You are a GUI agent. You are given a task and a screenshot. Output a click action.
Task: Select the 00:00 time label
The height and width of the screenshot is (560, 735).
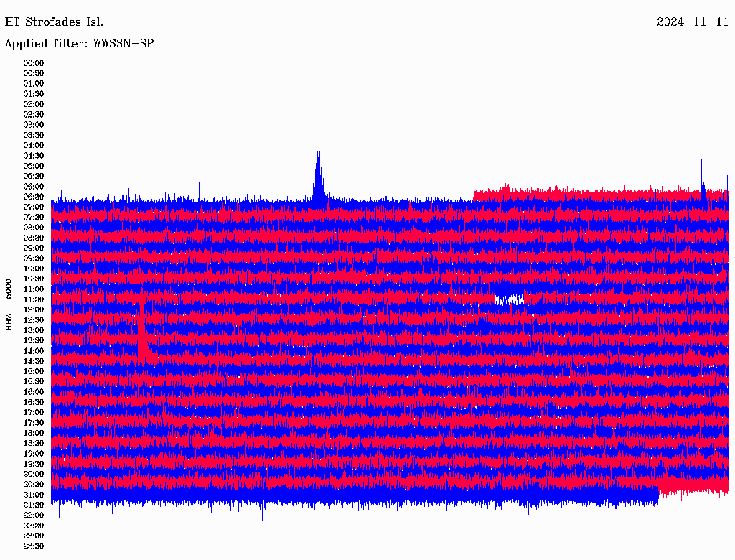[x=34, y=63]
